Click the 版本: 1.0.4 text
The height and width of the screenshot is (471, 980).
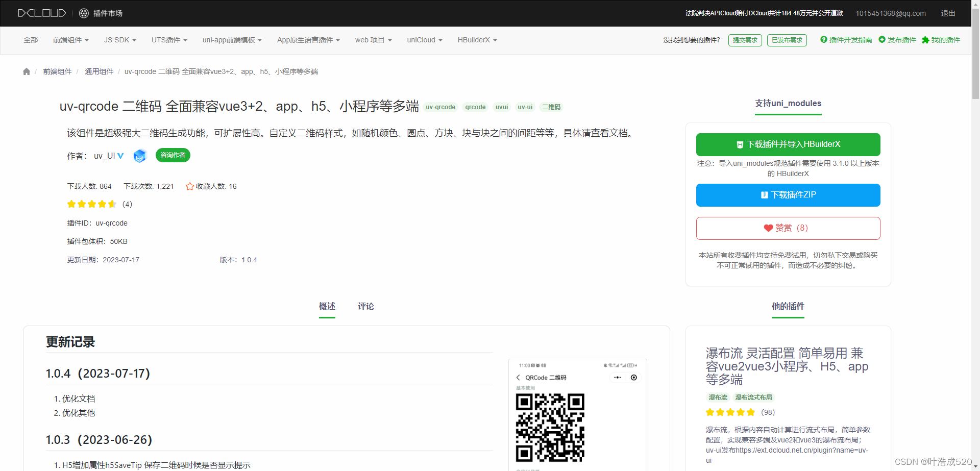(x=238, y=260)
